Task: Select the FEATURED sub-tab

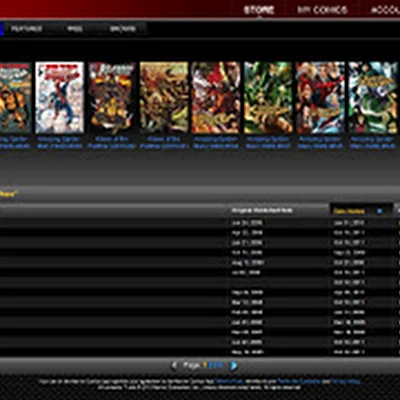Action: coord(27,29)
